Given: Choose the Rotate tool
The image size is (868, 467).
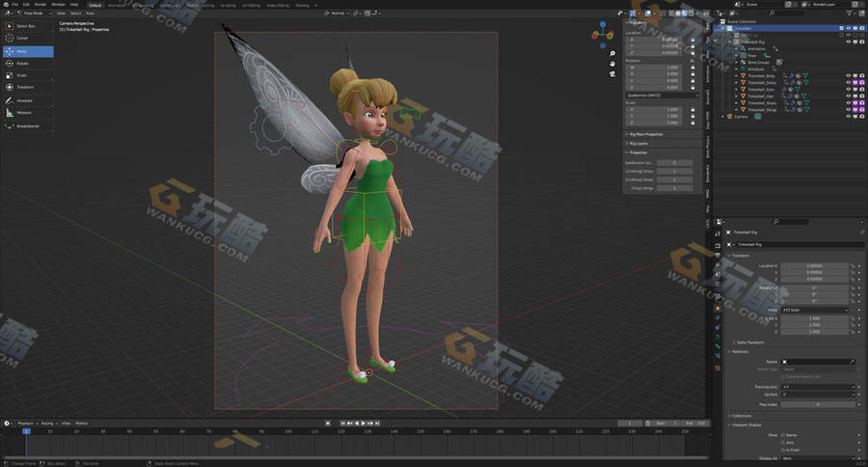Looking at the screenshot, I should point(28,64).
